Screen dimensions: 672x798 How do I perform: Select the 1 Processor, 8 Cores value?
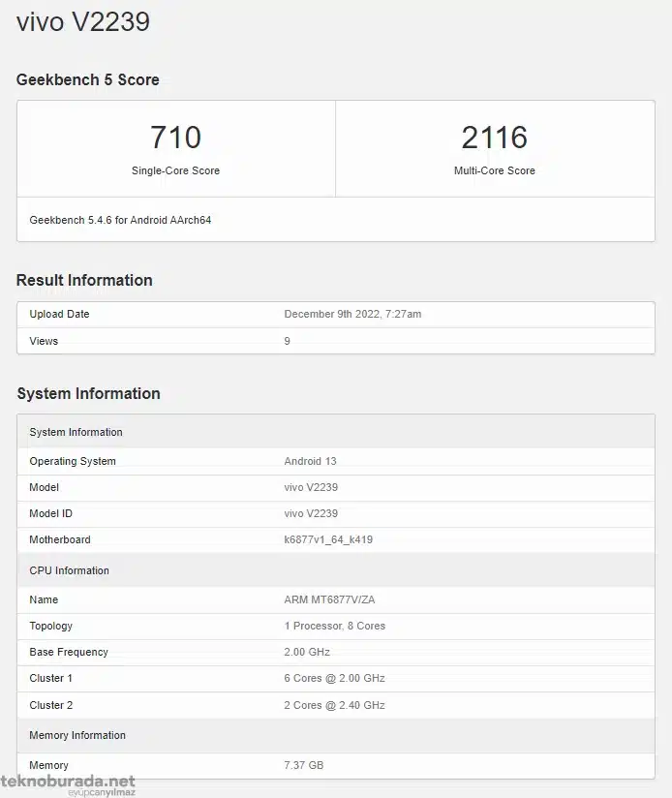(335, 626)
